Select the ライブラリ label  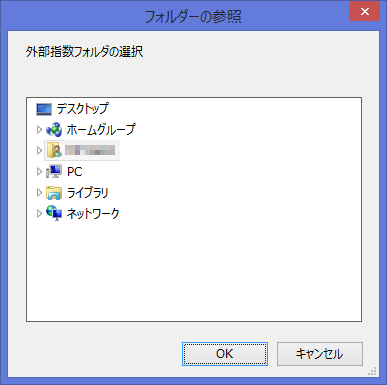[88, 193]
